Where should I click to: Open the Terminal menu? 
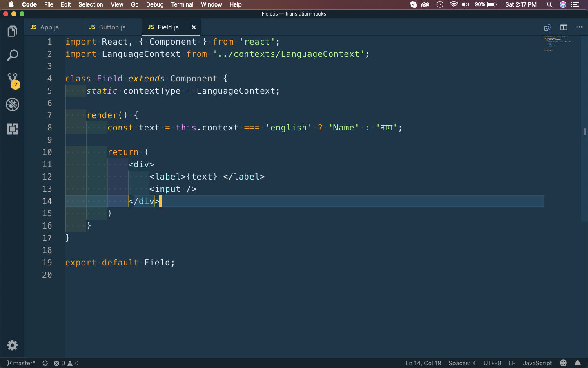click(182, 4)
